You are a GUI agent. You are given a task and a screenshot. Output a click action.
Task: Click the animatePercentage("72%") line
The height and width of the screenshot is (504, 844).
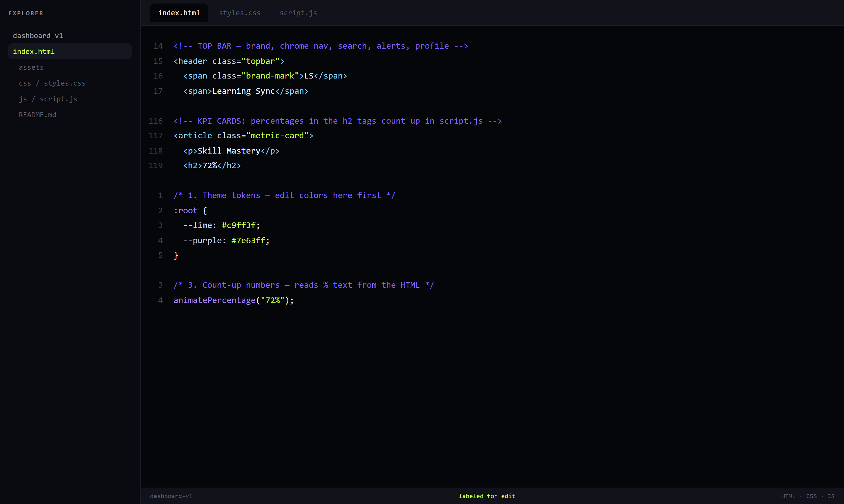[234, 300]
